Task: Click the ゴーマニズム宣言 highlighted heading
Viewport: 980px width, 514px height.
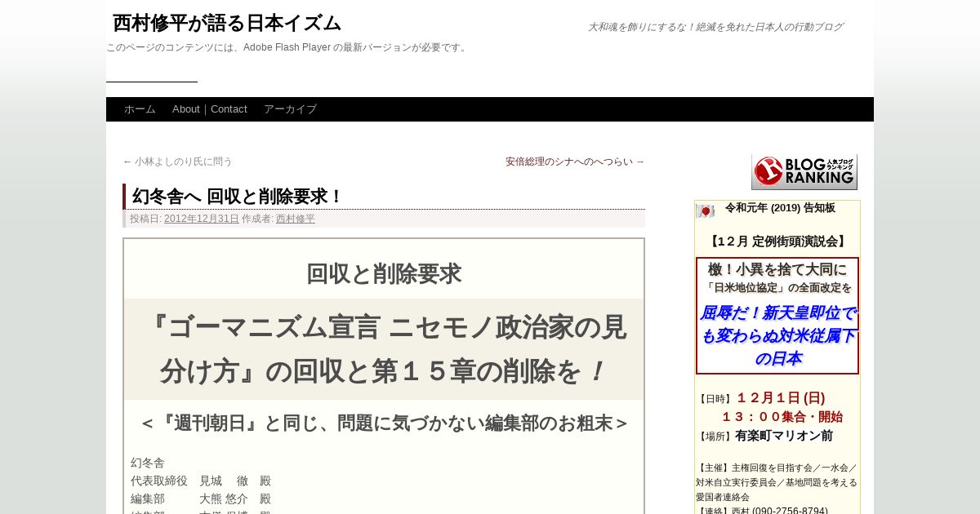Action: 384,349
